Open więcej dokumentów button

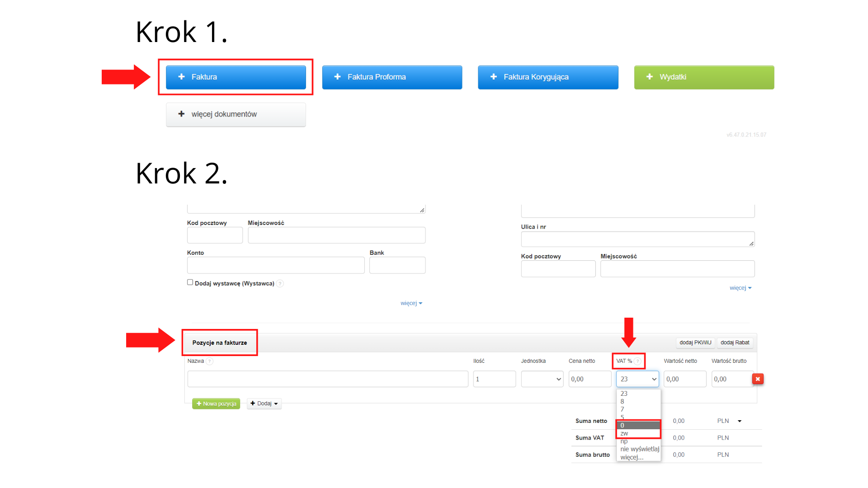[x=236, y=114]
